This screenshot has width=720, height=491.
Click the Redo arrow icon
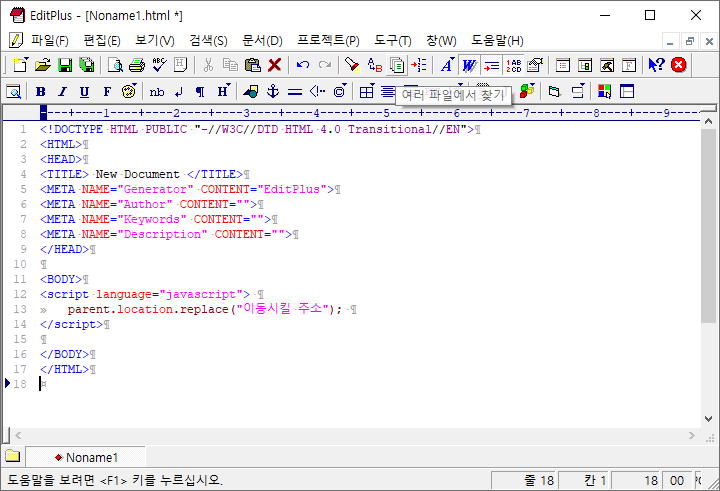(325, 65)
